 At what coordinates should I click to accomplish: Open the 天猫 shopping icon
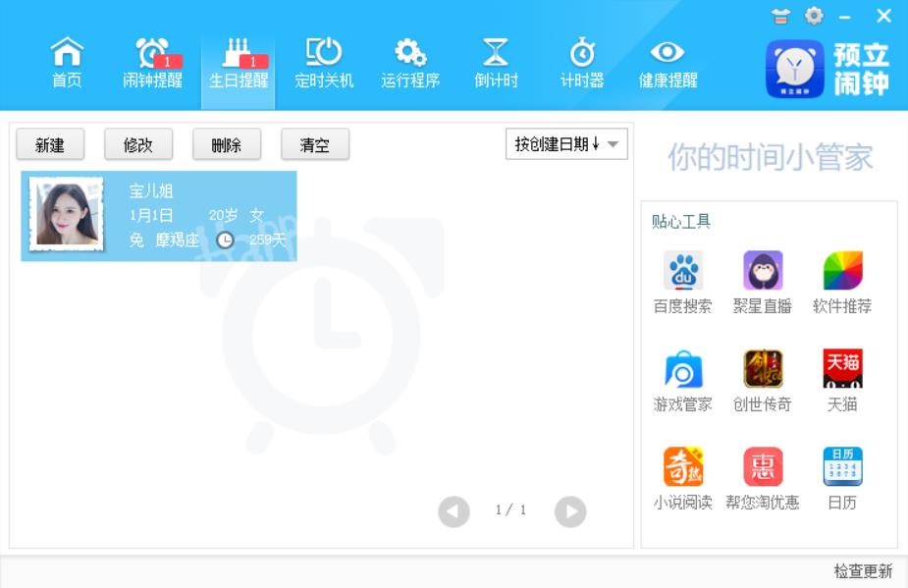(x=841, y=370)
